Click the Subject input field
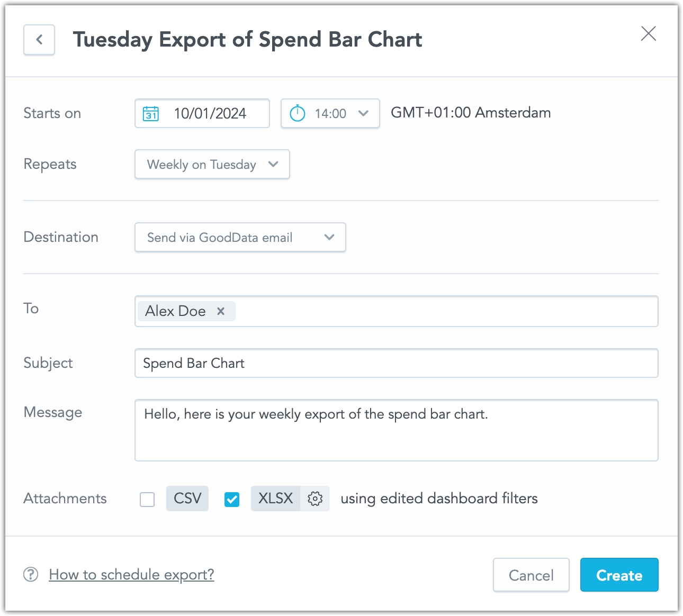Screen dimensions: 683x616 point(396,364)
